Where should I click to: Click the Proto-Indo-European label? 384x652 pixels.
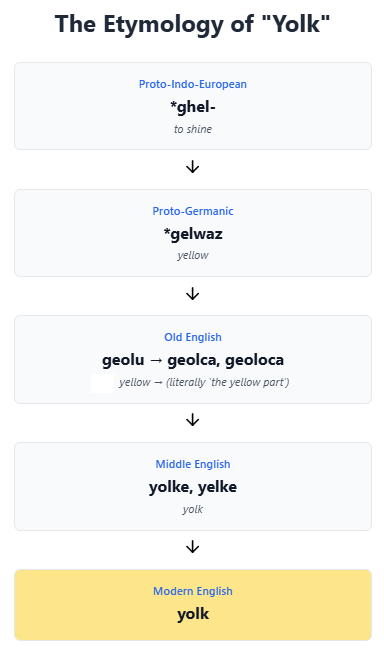click(x=193, y=84)
